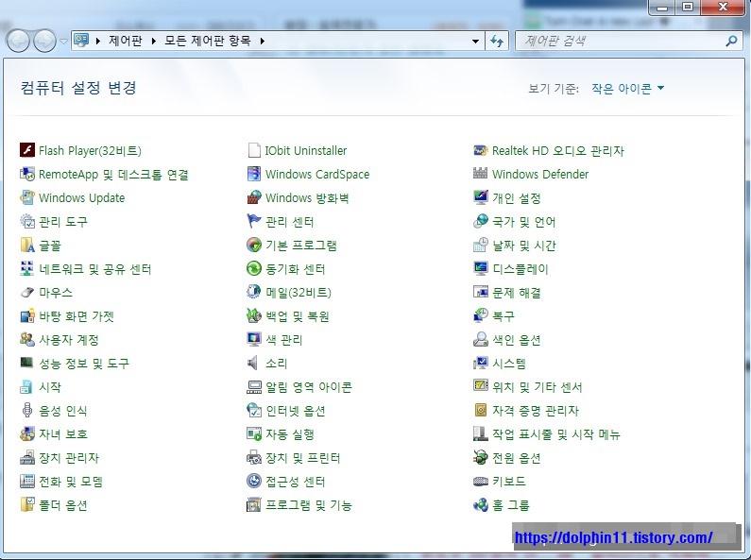Open the Windows Defender icon
The height and width of the screenshot is (560, 751).
tap(481, 174)
